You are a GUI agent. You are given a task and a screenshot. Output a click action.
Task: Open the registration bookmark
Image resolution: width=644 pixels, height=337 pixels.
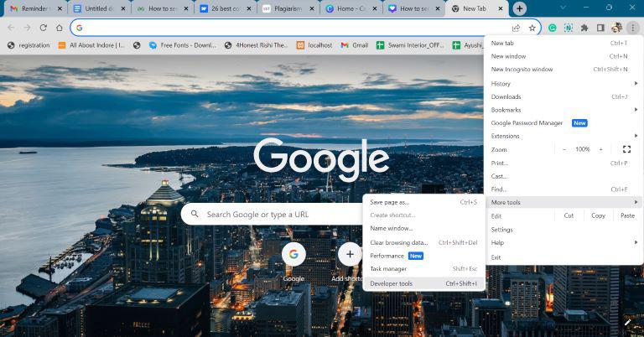coord(29,45)
